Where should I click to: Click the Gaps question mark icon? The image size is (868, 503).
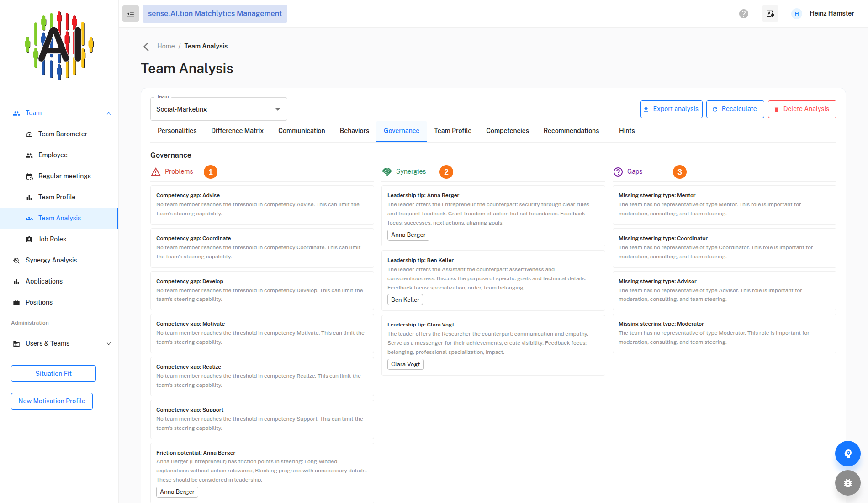pos(618,172)
